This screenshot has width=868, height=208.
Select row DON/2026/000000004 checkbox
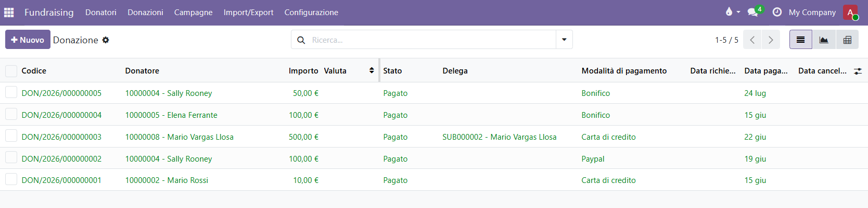point(11,114)
